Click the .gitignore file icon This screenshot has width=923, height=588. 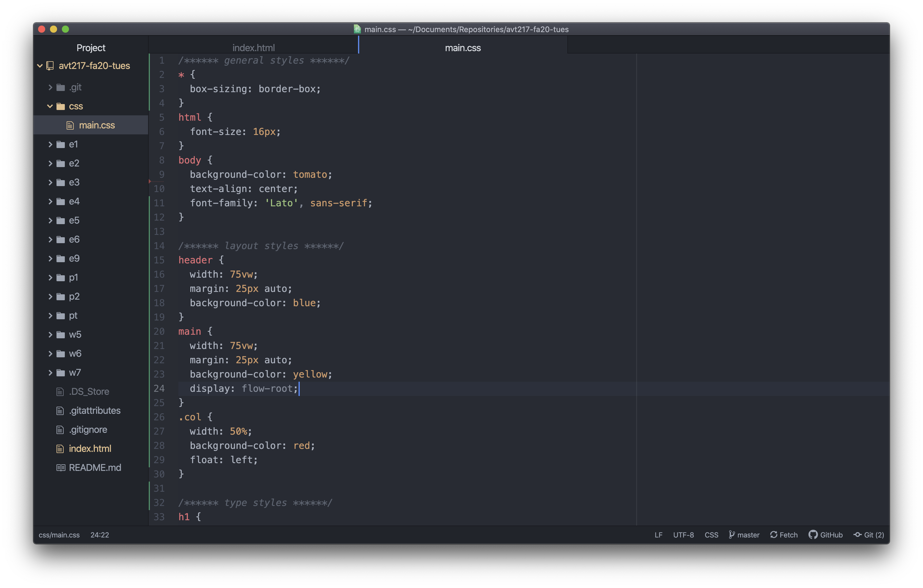[60, 430]
